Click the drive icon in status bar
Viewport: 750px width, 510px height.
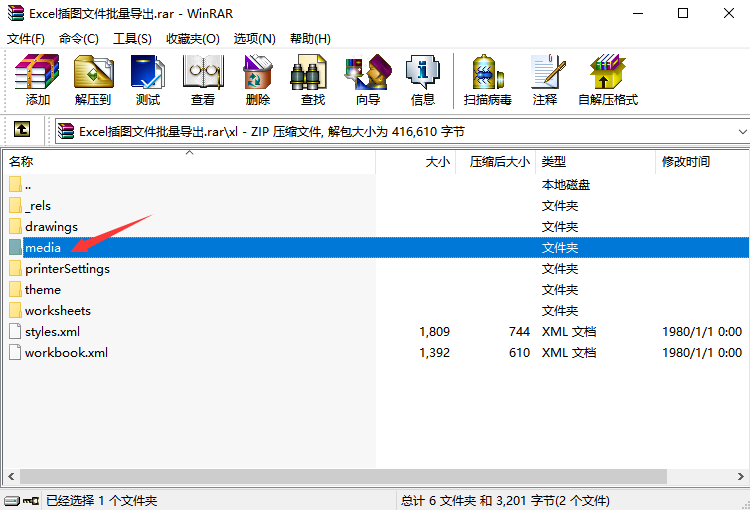(12, 501)
